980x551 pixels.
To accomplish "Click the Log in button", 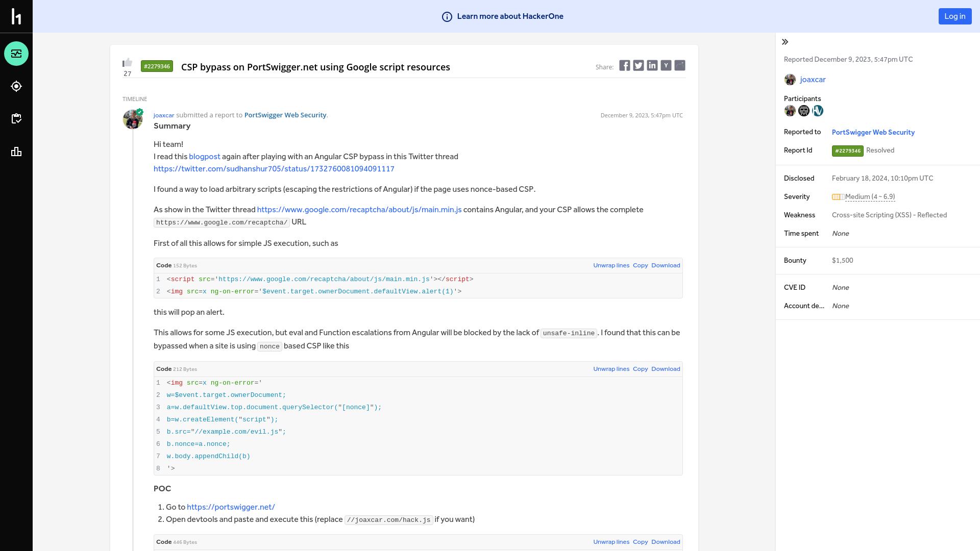I will pos(955,16).
